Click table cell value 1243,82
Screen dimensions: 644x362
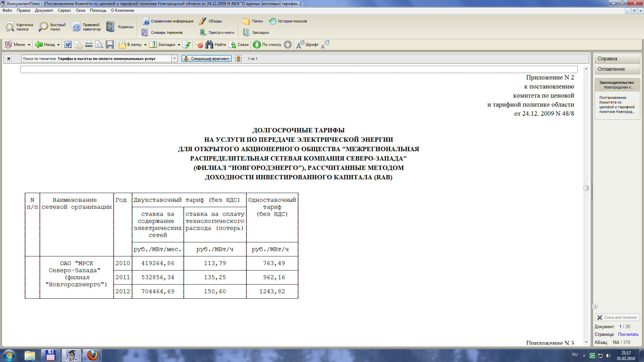tap(272, 292)
